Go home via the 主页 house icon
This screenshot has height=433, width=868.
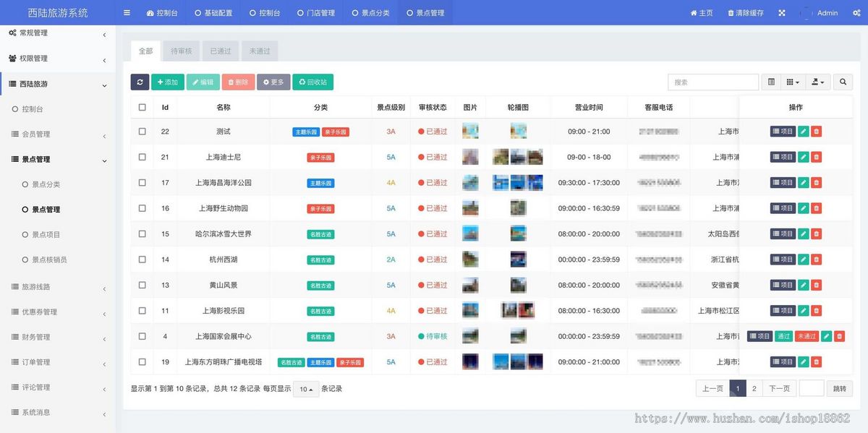700,12
